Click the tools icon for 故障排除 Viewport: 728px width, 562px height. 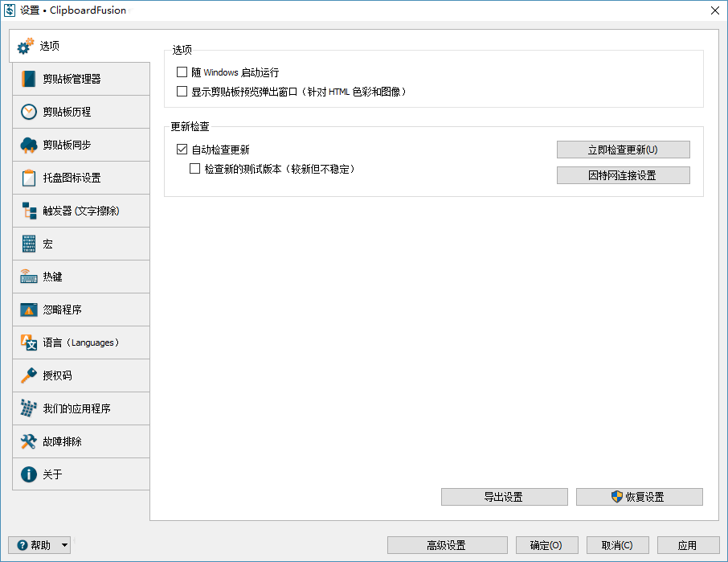[x=28, y=441]
